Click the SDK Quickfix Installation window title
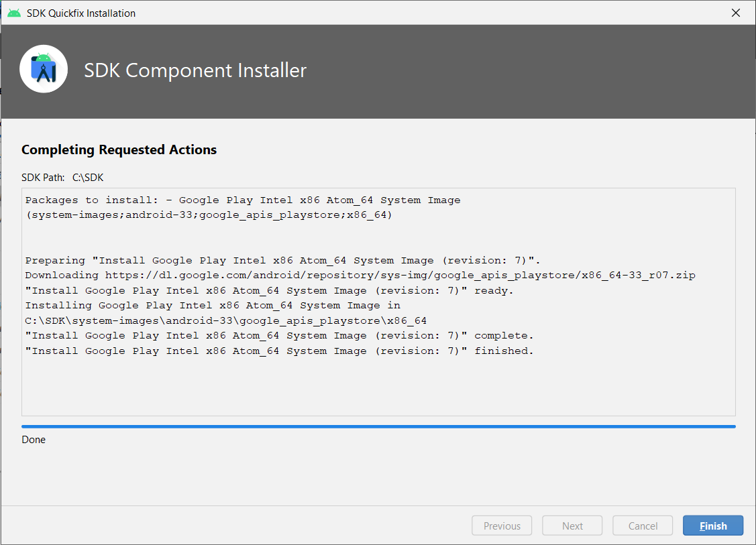 coord(81,13)
